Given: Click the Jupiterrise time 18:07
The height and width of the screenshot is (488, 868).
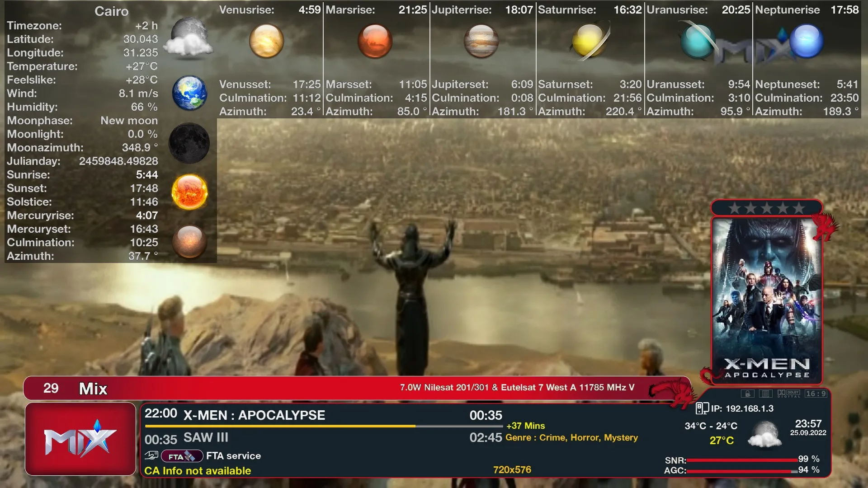Looking at the screenshot, I should click(x=519, y=10).
